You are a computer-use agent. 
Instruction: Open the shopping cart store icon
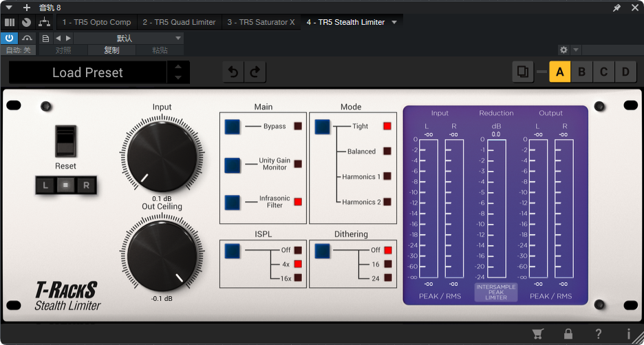[537, 333]
